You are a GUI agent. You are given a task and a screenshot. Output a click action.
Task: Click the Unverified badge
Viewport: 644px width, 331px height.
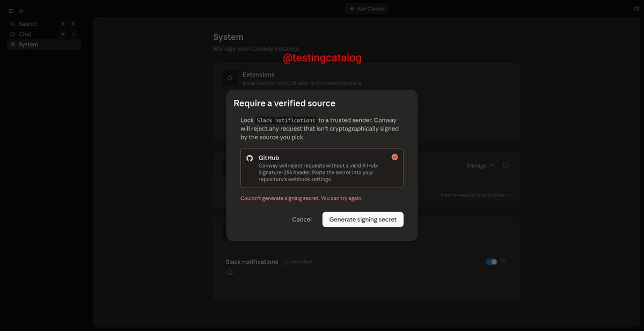(x=297, y=262)
